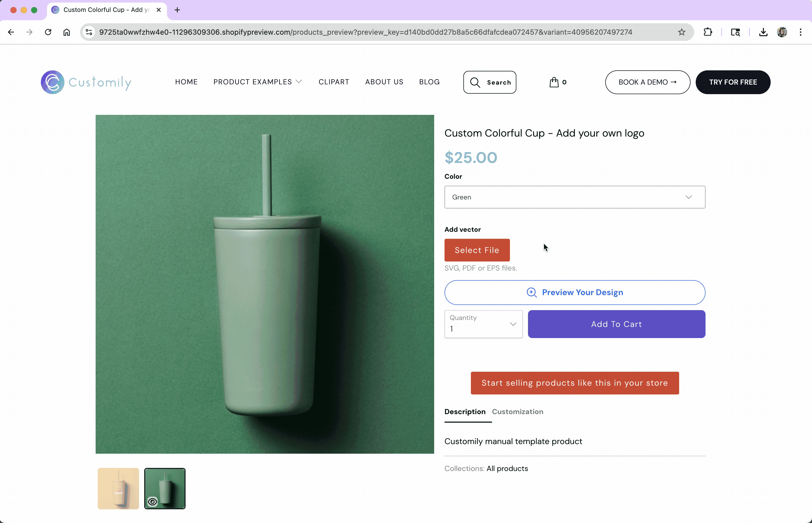Open the Color dropdown showing Green
Image resolution: width=812 pixels, height=523 pixels.
click(574, 197)
